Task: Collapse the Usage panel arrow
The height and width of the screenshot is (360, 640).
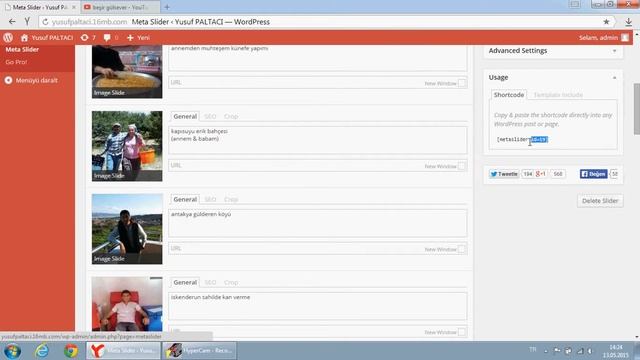Action: pyautogui.click(x=614, y=78)
